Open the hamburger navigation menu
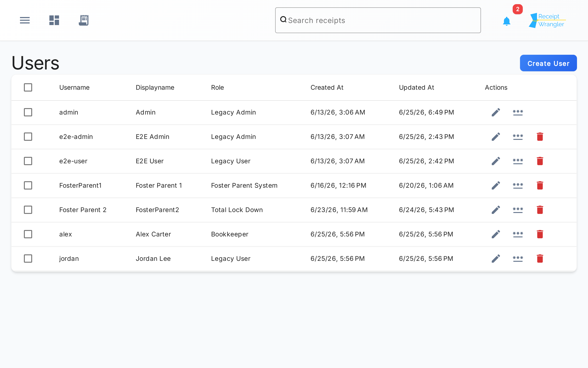This screenshot has width=588, height=368. click(x=25, y=20)
